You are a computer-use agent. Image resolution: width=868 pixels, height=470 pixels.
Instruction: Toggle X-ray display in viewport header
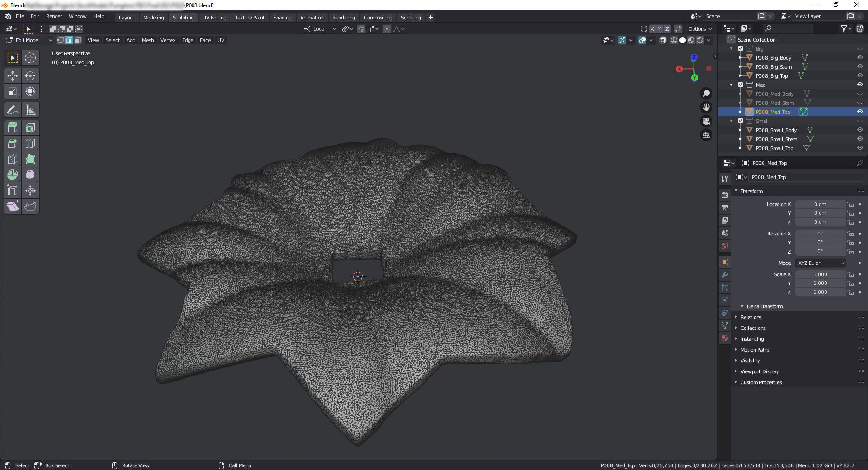tap(663, 40)
